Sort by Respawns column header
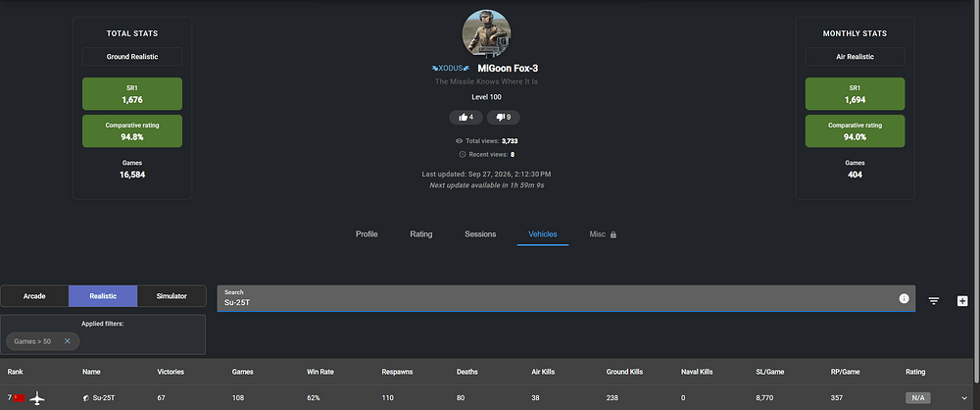This screenshot has width=980, height=410. point(397,372)
